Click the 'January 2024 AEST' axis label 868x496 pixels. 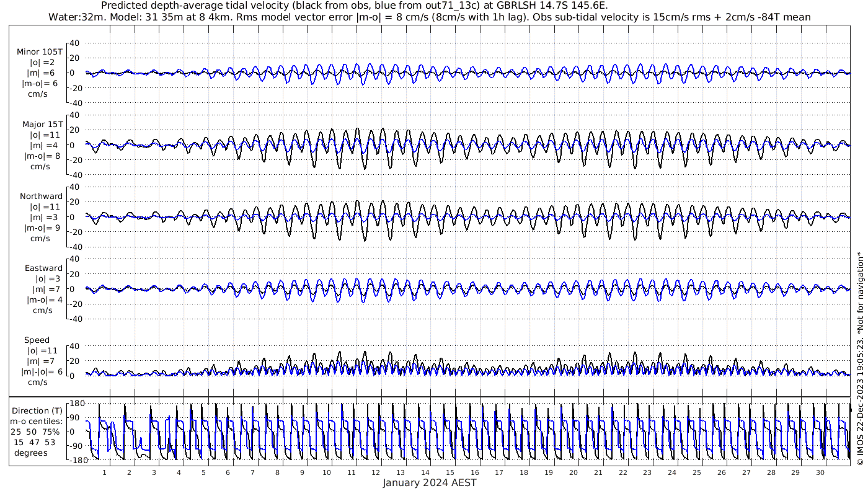point(430,482)
